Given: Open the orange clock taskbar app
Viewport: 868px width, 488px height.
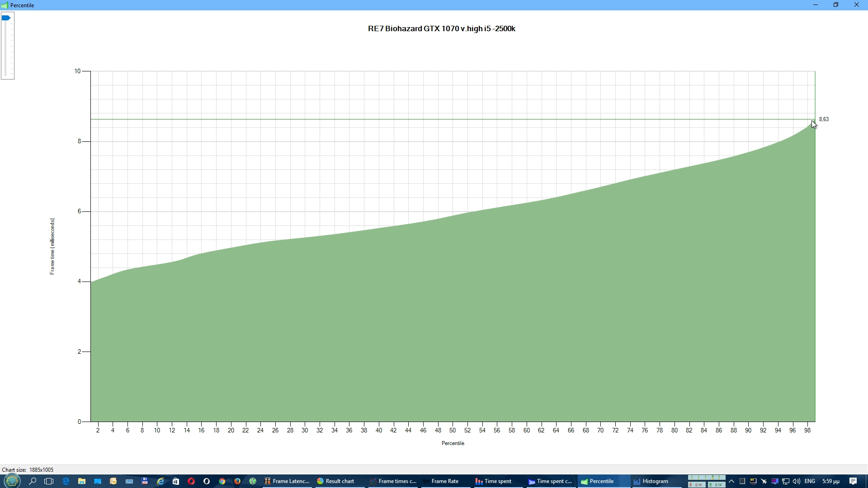Looking at the screenshot, I should pyautogui.click(x=113, y=481).
